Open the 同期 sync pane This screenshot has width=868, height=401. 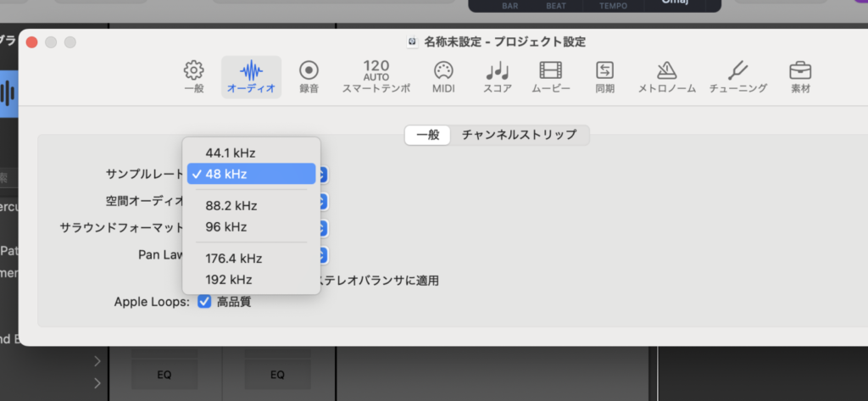[x=605, y=76]
